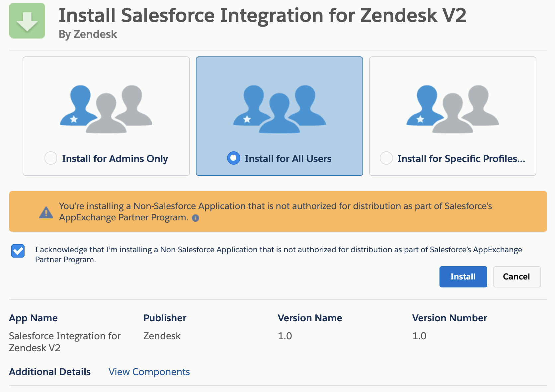
Task: Choose Install for Specific Profiles option
Action: pos(386,158)
